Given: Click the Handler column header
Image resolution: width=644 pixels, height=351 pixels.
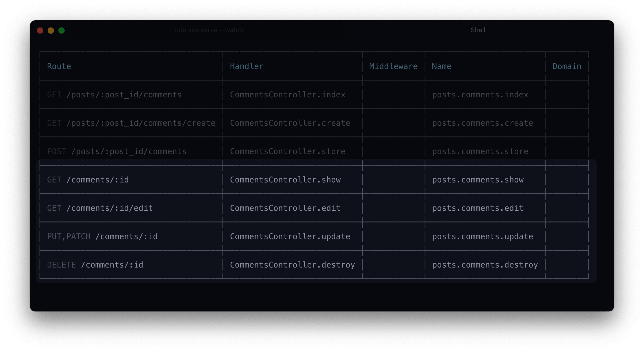Looking at the screenshot, I should point(247,66).
